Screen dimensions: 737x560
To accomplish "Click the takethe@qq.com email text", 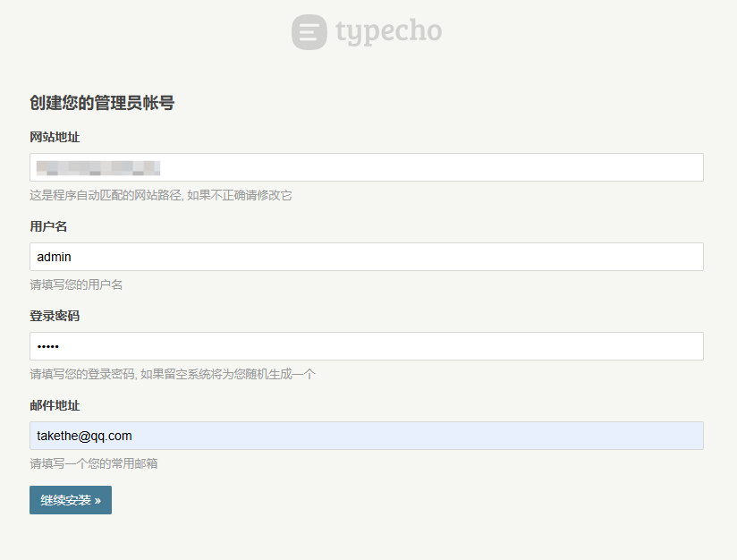I will click(84, 436).
